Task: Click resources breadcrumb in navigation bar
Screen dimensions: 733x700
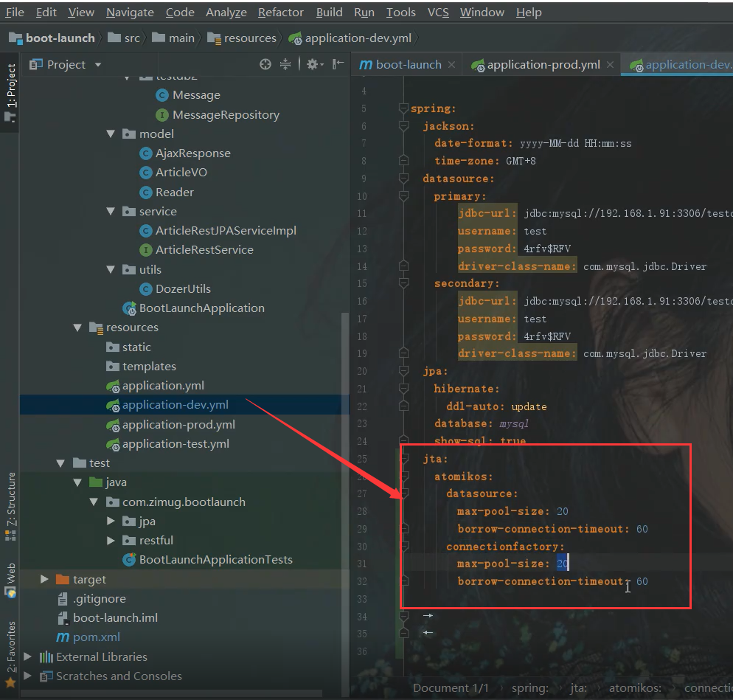Action: click(x=242, y=38)
